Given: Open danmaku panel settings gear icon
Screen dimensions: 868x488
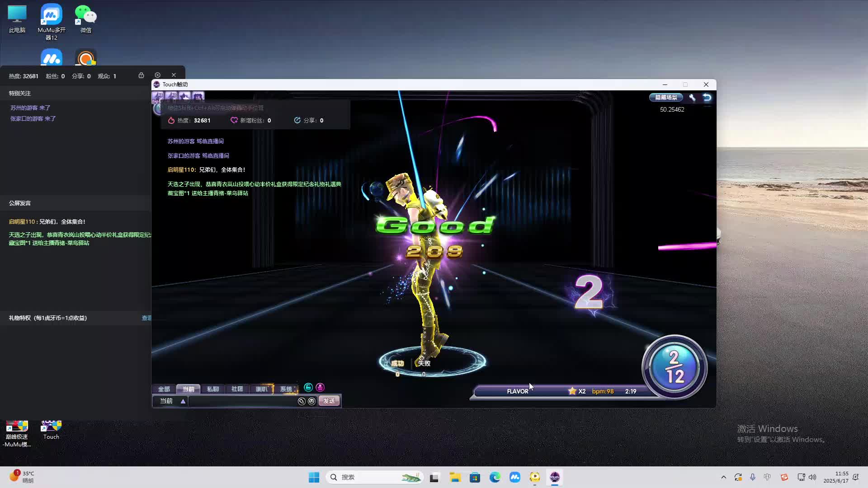Looking at the screenshot, I should (157, 75).
